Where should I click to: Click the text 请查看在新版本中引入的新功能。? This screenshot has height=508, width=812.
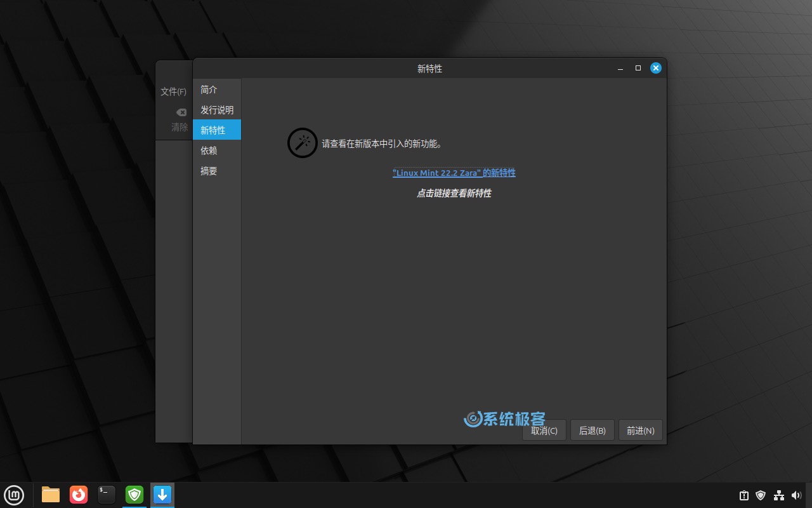(x=382, y=144)
